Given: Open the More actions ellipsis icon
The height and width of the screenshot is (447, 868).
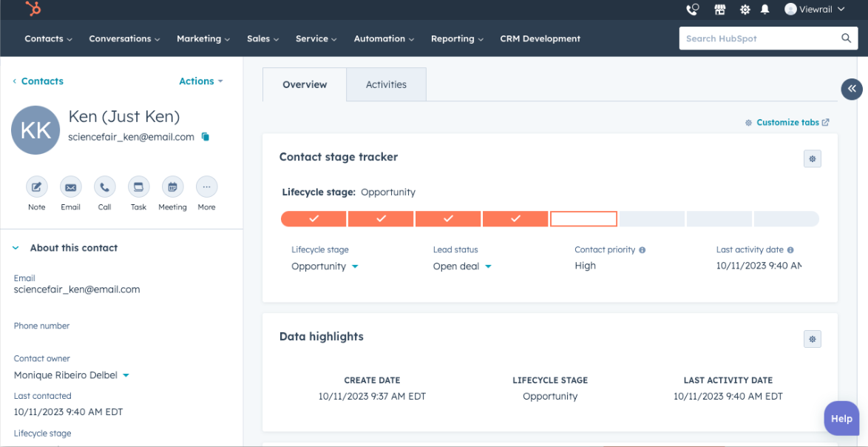Looking at the screenshot, I should (206, 187).
